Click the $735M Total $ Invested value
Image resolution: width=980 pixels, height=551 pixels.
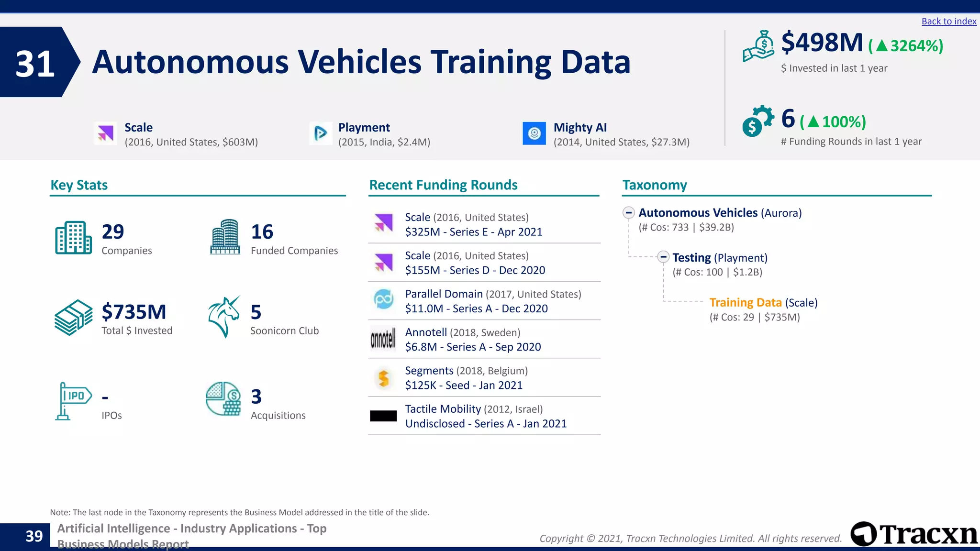point(134,312)
